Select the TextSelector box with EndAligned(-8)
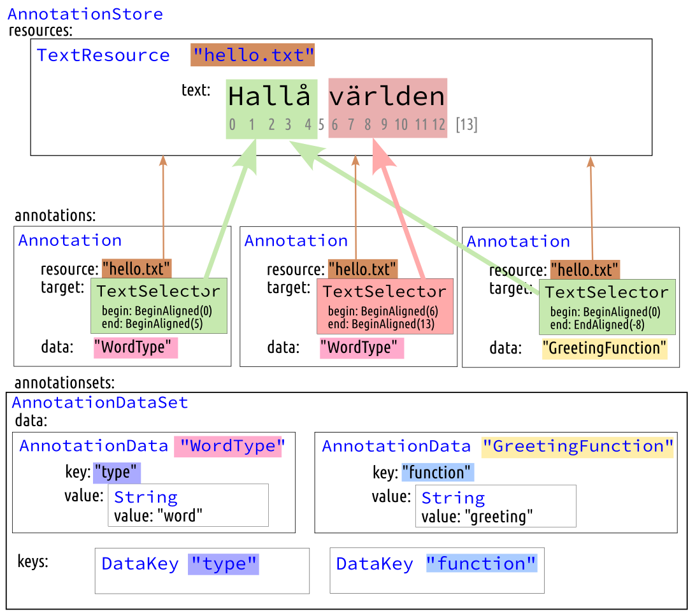Screen dimensions: 688x616 (606, 306)
